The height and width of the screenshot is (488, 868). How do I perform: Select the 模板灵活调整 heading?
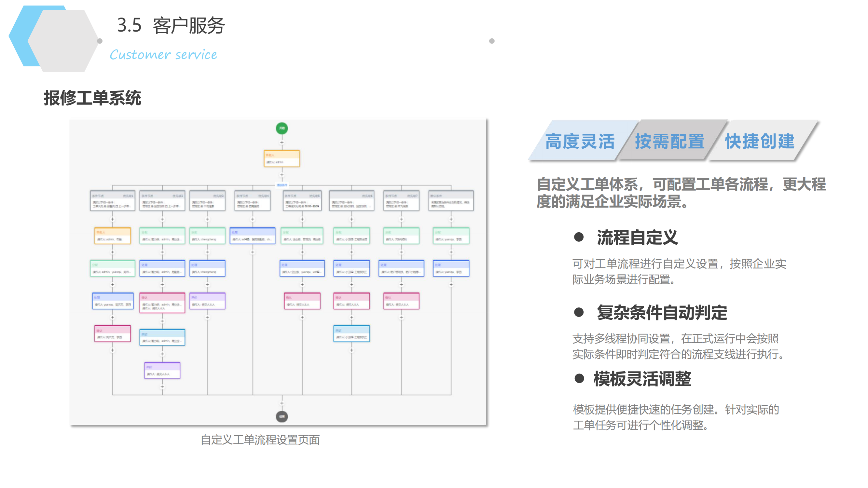642,379
